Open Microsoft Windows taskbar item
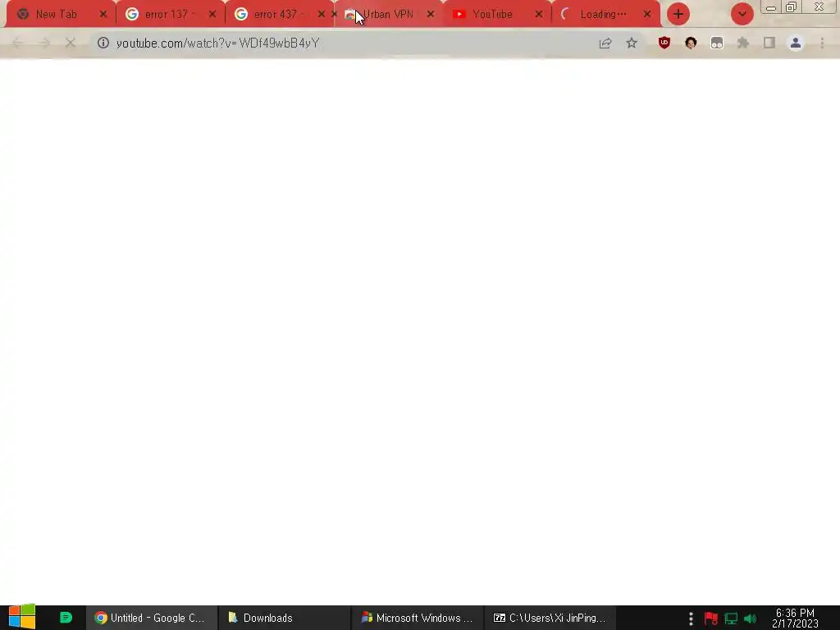 (x=417, y=618)
